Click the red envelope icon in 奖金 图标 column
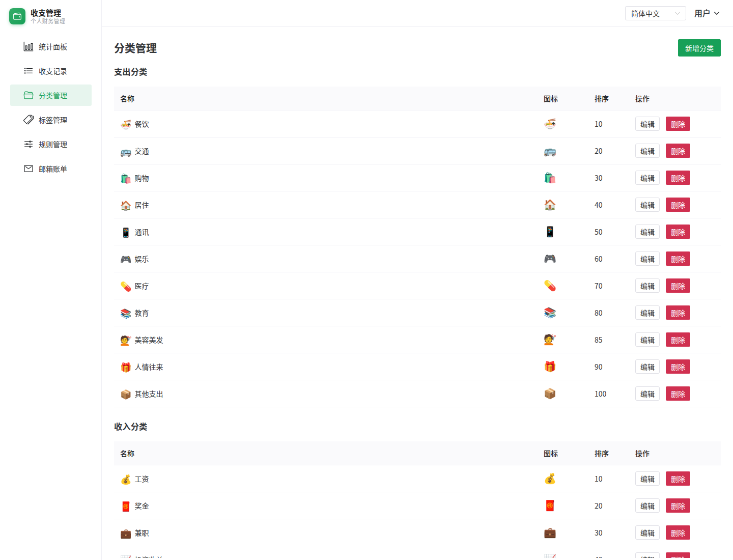This screenshot has height=560, width=733. click(550, 506)
